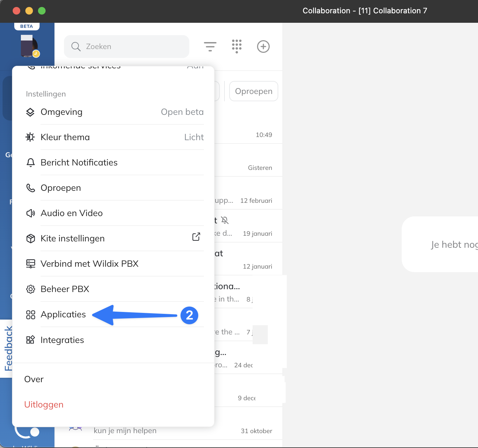Click the plus circle new conversation icon
478x448 pixels.
263,47
